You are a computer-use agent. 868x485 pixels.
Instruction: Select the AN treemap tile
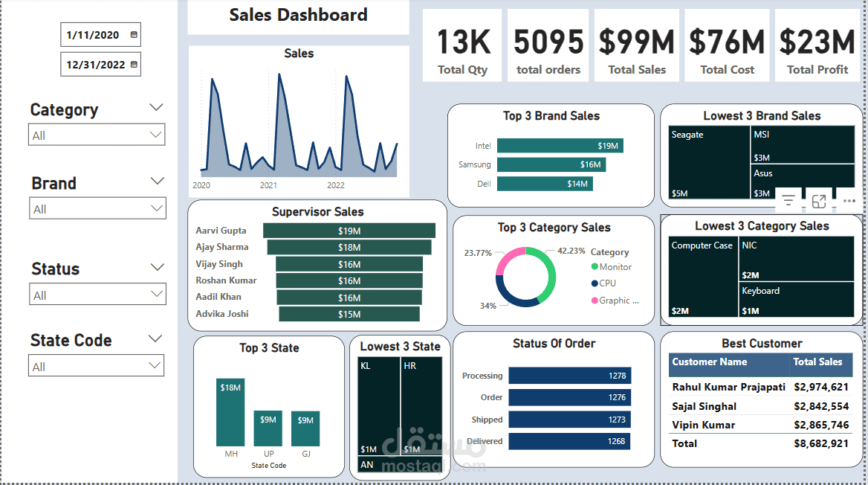tap(401, 464)
